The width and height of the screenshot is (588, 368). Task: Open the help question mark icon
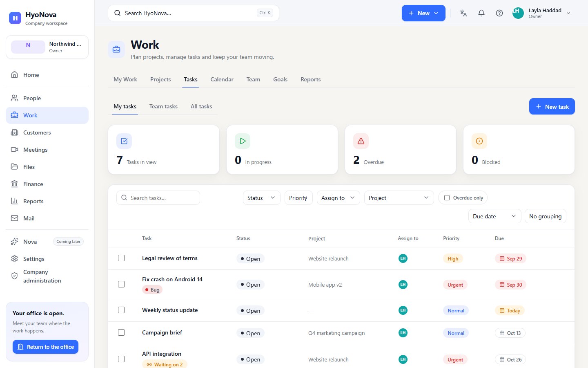pyautogui.click(x=499, y=13)
